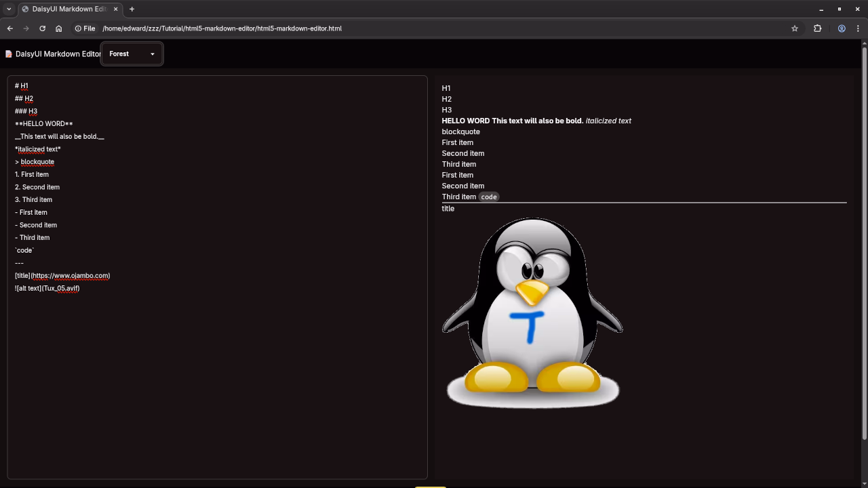Image resolution: width=868 pixels, height=488 pixels.
Task: Open the extensions puzzle icon
Action: click(817, 28)
